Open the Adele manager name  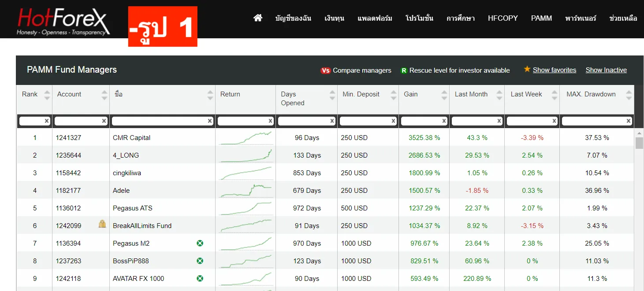[121, 191]
